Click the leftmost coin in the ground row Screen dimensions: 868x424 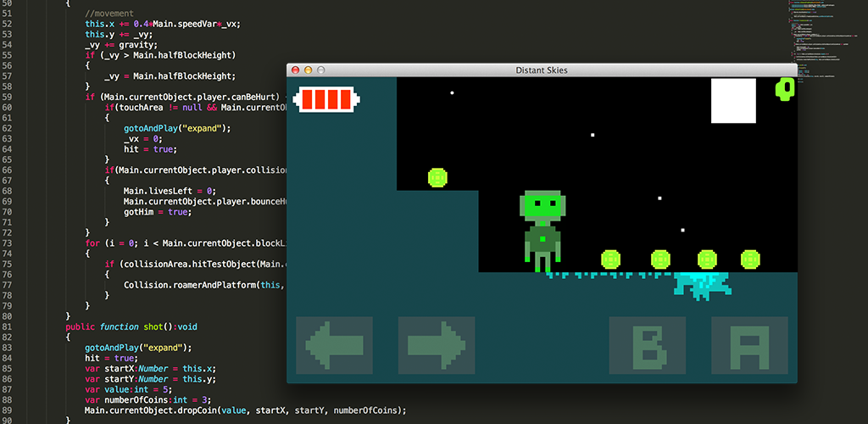pos(610,259)
